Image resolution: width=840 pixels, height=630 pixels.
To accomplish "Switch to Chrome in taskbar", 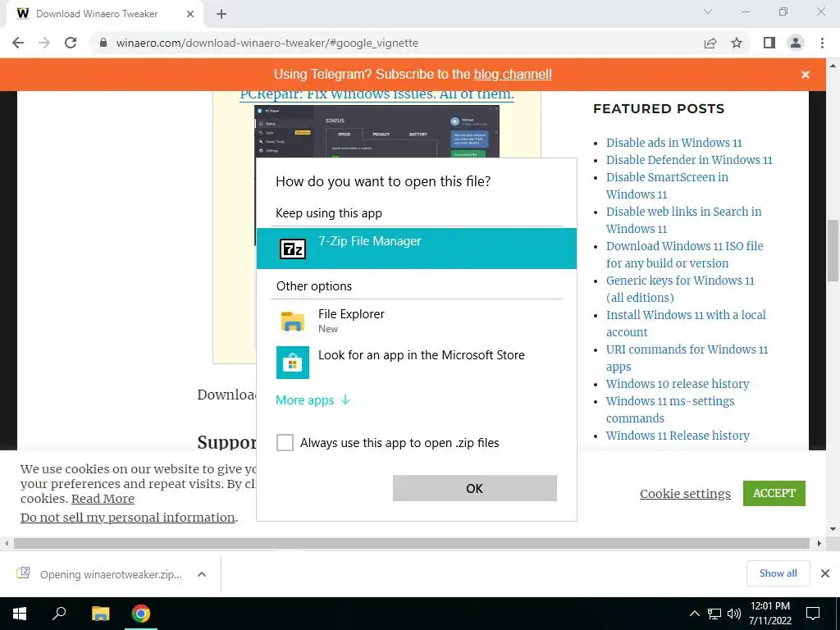I will coord(141,614).
